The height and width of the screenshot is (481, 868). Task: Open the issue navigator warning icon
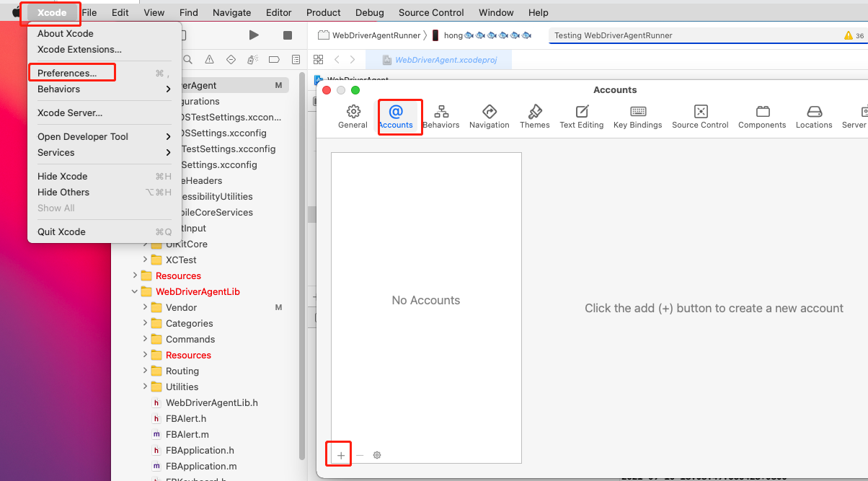click(209, 60)
